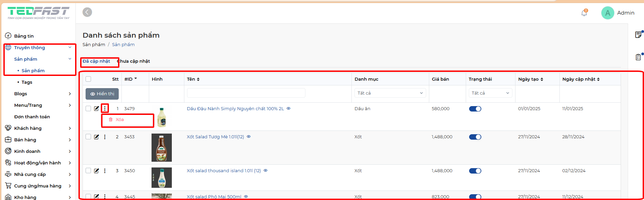The width and height of the screenshot is (644, 200).
Task: Toggle status switch for product 3479
Action: coord(475,109)
